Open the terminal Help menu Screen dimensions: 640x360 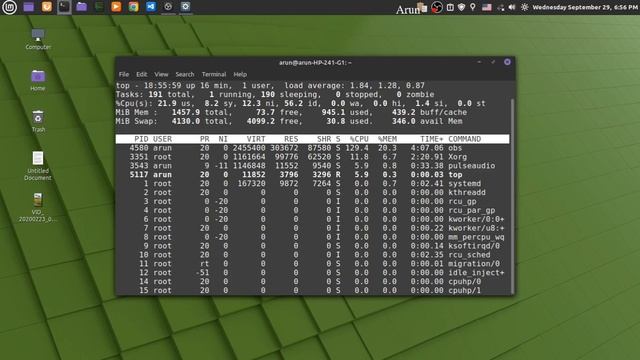(x=240, y=74)
